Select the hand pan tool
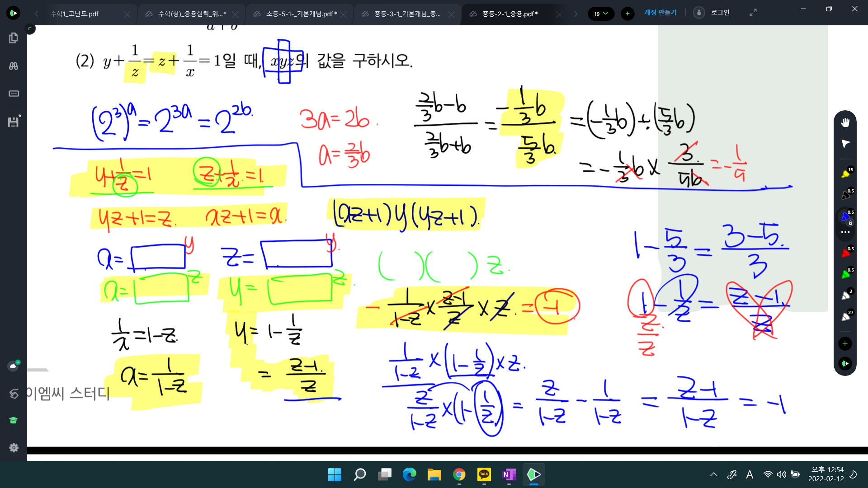Image resolution: width=868 pixels, height=488 pixels. click(845, 122)
